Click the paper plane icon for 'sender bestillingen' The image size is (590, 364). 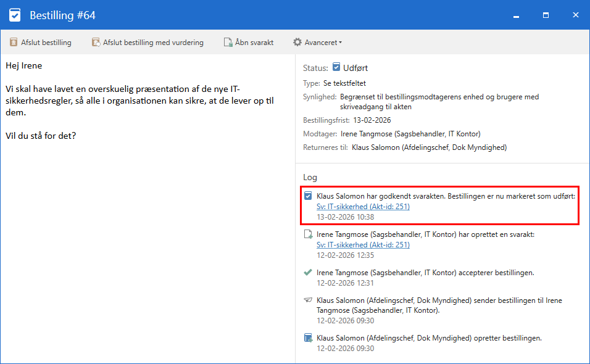click(308, 300)
